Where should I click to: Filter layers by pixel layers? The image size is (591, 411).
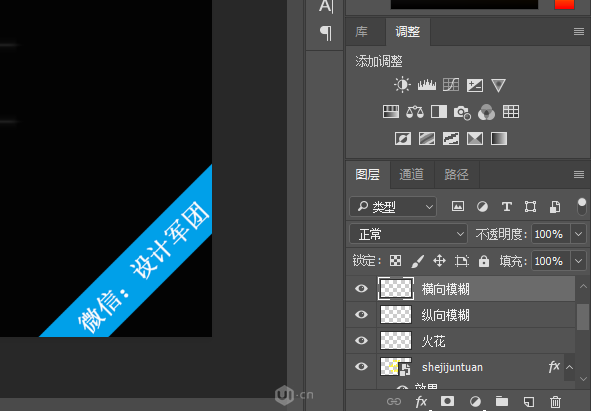[458, 206]
